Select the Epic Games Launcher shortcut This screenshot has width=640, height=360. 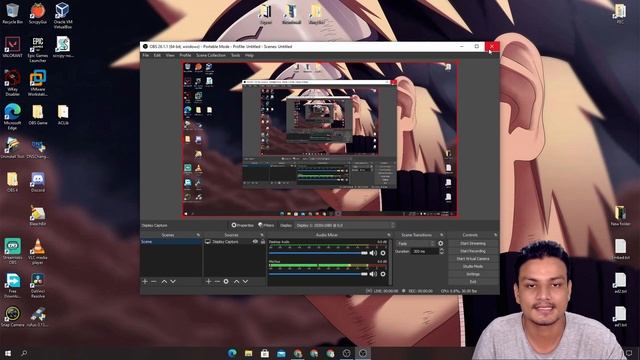point(38,49)
